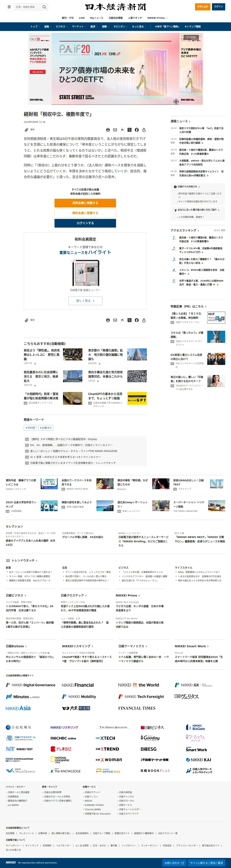Click the header ログイン button
The width and height of the screenshot is (231, 868).
[x=219, y=6]
